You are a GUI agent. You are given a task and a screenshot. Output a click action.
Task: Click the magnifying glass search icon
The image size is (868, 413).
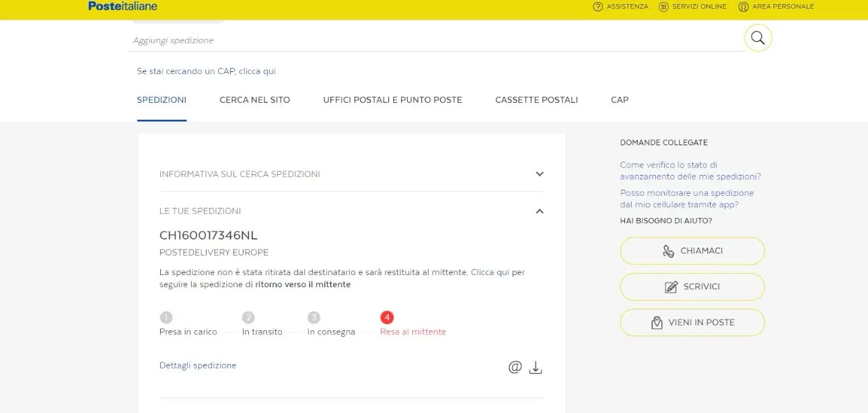(x=758, y=38)
